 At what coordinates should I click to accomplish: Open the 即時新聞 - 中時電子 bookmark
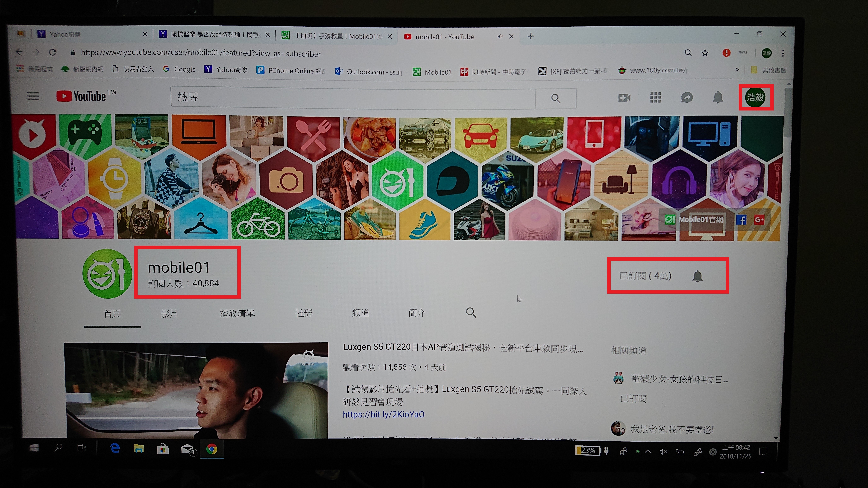493,72
